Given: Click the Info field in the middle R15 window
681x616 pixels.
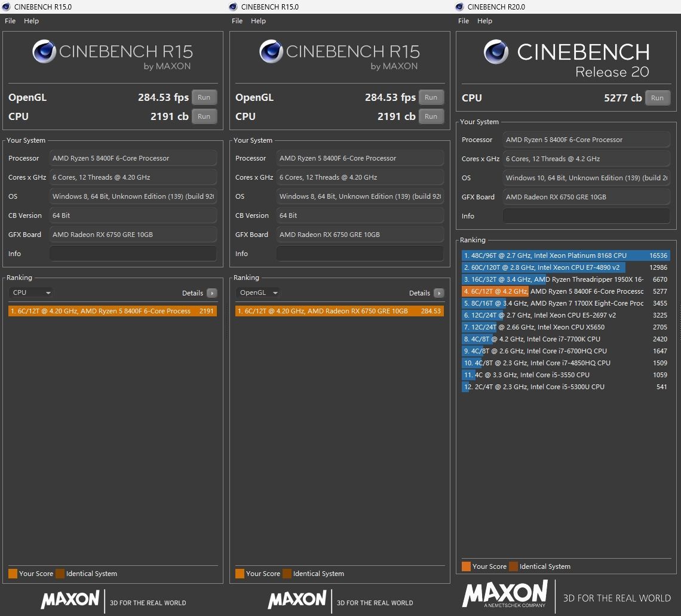Looking at the screenshot, I should [x=360, y=254].
